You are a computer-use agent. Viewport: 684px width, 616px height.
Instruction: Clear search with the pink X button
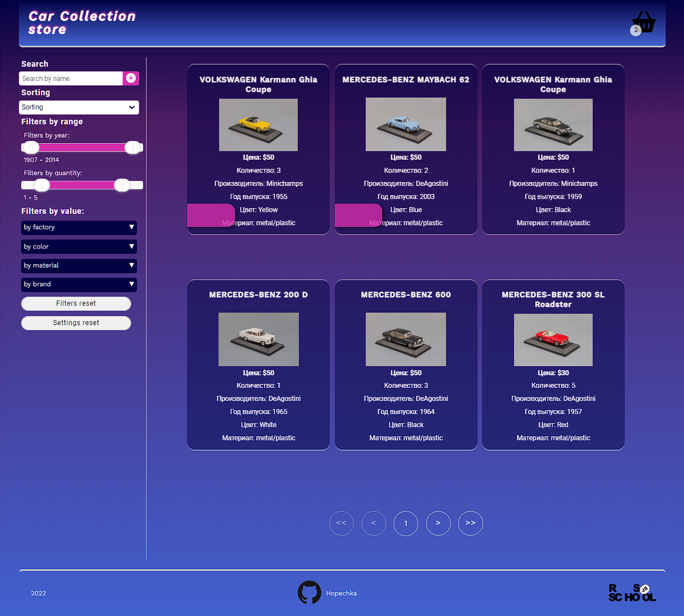(131, 78)
